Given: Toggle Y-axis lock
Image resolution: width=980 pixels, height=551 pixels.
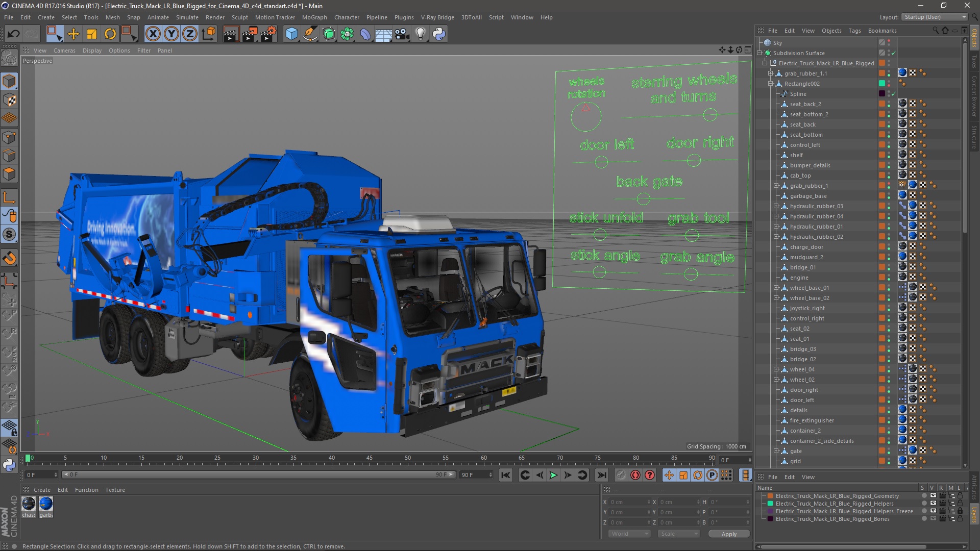Looking at the screenshot, I should [x=171, y=34].
